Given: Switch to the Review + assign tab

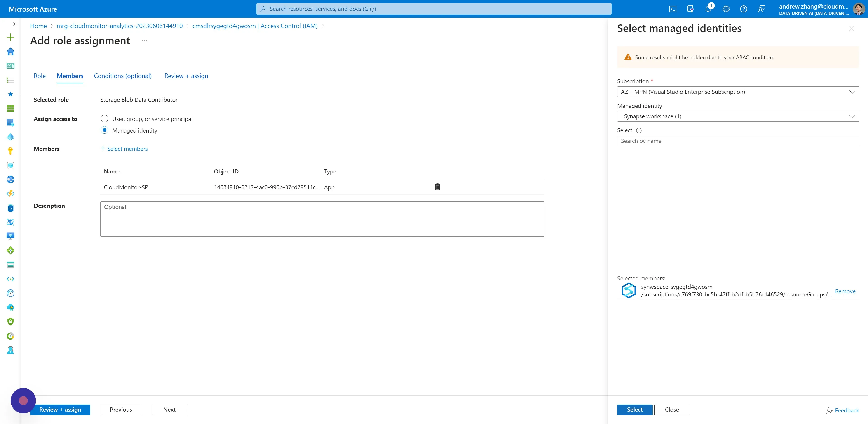Looking at the screenshot, I should click(x=186, y=76).
